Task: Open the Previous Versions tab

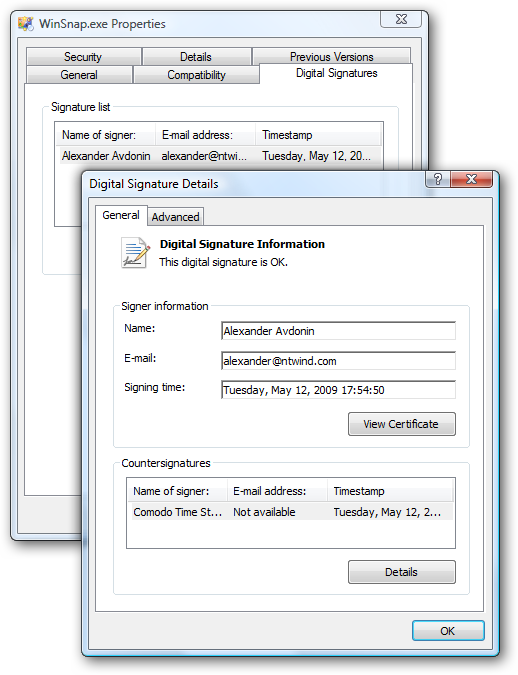Action: pos(331,56)
